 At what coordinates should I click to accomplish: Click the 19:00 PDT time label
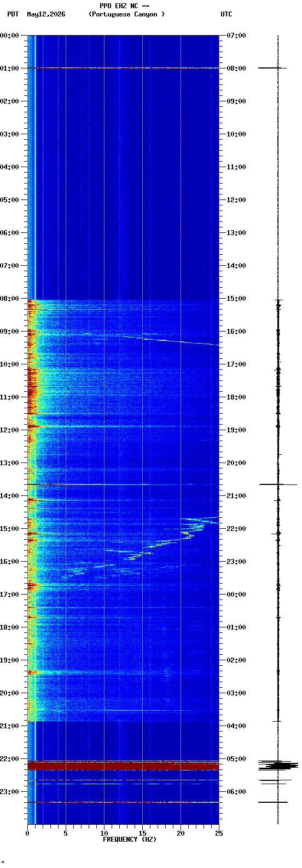pos(10,660)
